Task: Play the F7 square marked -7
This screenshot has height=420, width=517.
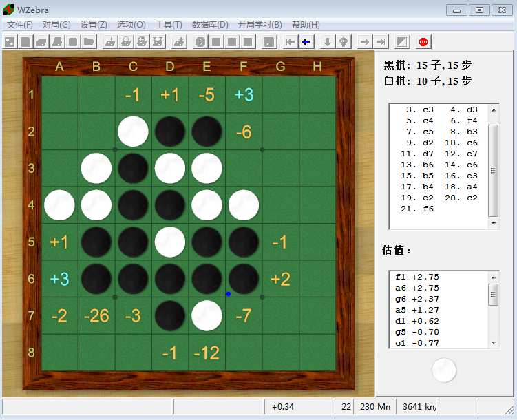Action: click(244, 316)
